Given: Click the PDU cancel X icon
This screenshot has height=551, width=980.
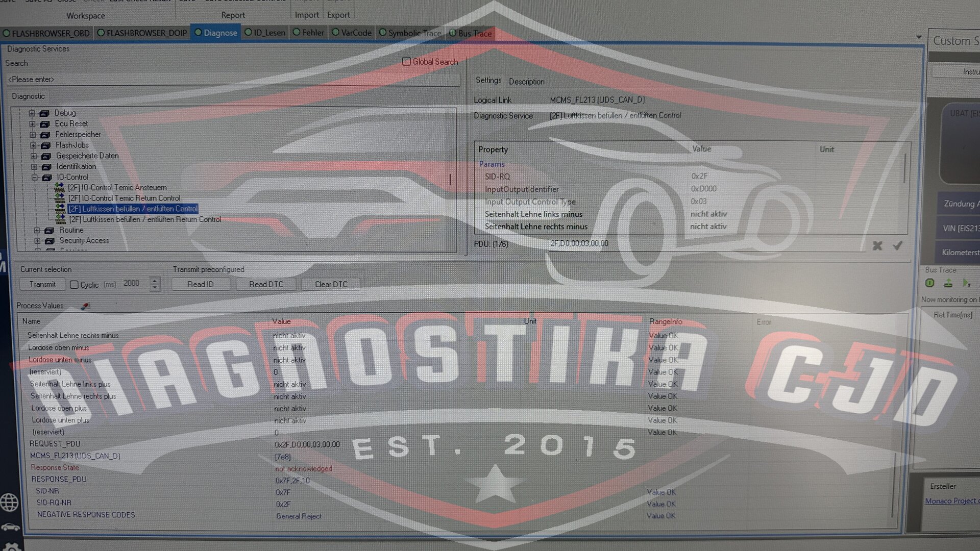Looking at the screenshot, I should coord(877,246).
